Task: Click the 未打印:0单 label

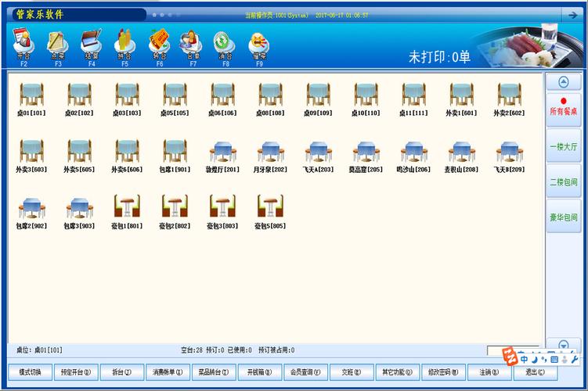Action: [439, 57]
